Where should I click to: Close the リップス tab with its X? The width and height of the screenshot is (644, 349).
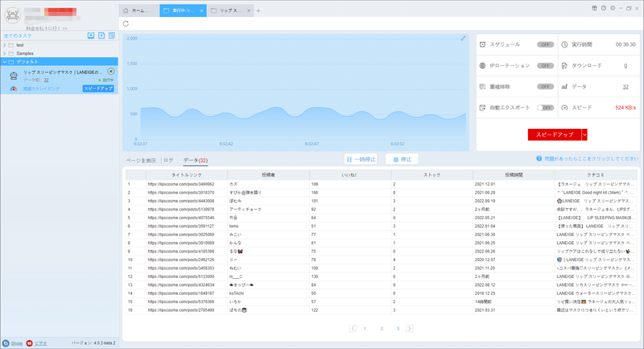(249, 10)
